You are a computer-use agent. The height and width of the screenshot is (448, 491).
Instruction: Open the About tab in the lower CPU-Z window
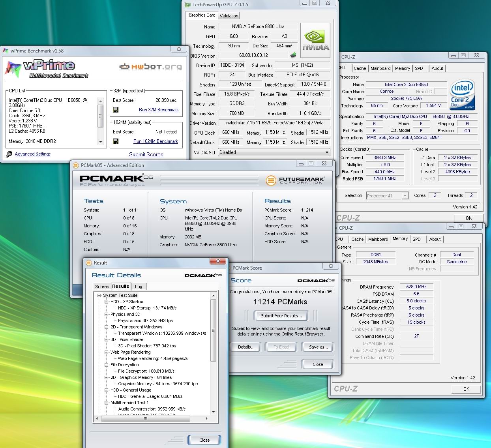click(435, 239)
